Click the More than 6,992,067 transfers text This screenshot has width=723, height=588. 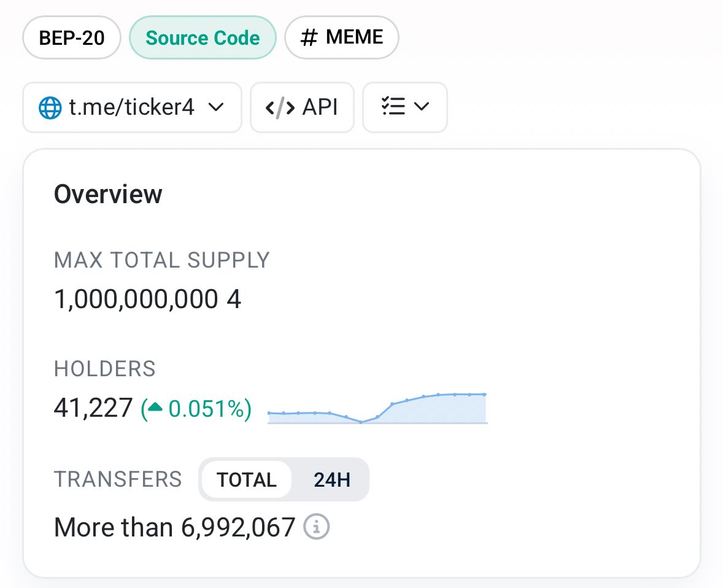point(174,527)
